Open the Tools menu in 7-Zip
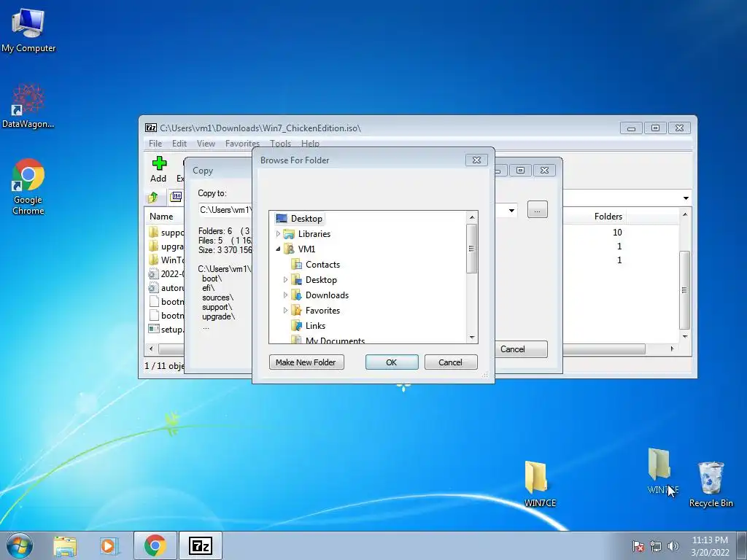 pyautogui.click(x=281, y=144)
